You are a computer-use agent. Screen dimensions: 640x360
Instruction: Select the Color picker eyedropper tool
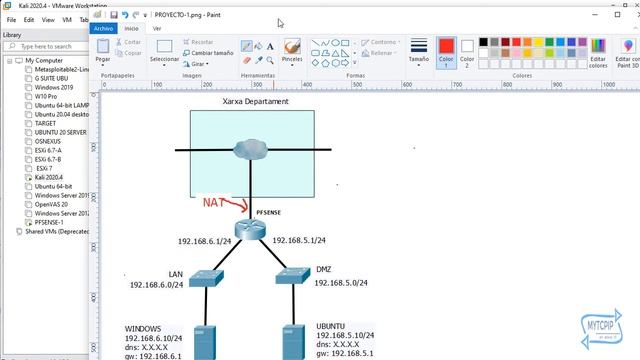click(258, 60)
